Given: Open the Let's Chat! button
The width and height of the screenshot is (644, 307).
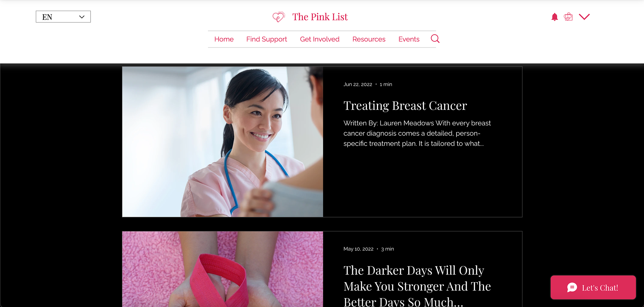Looking at the screenshot, I should click(593, 288).
